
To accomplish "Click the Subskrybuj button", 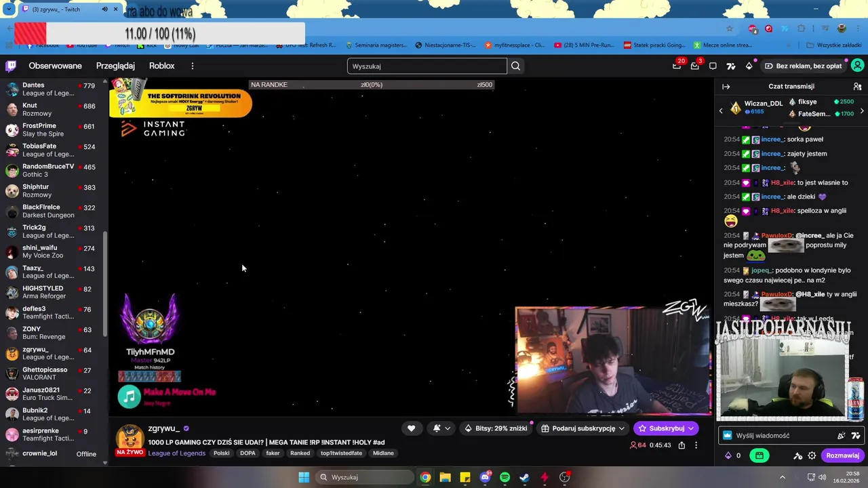I will (x=666, y=428).
